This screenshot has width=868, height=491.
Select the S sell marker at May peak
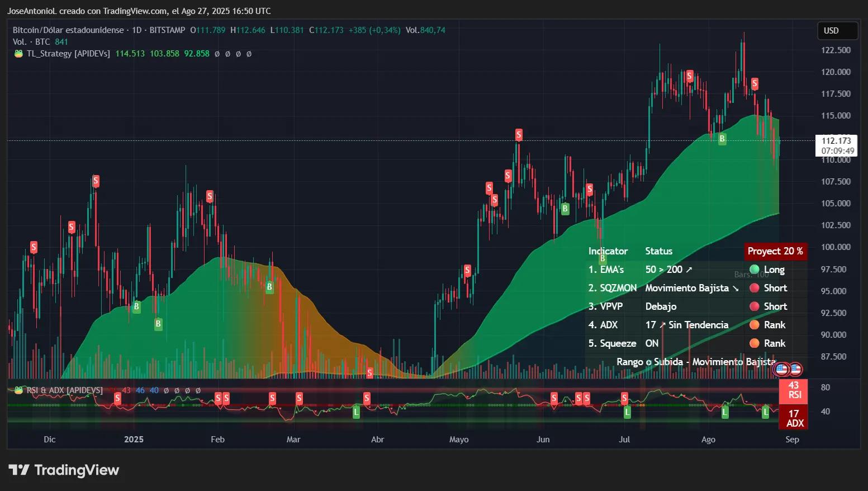tap(519, 135)
